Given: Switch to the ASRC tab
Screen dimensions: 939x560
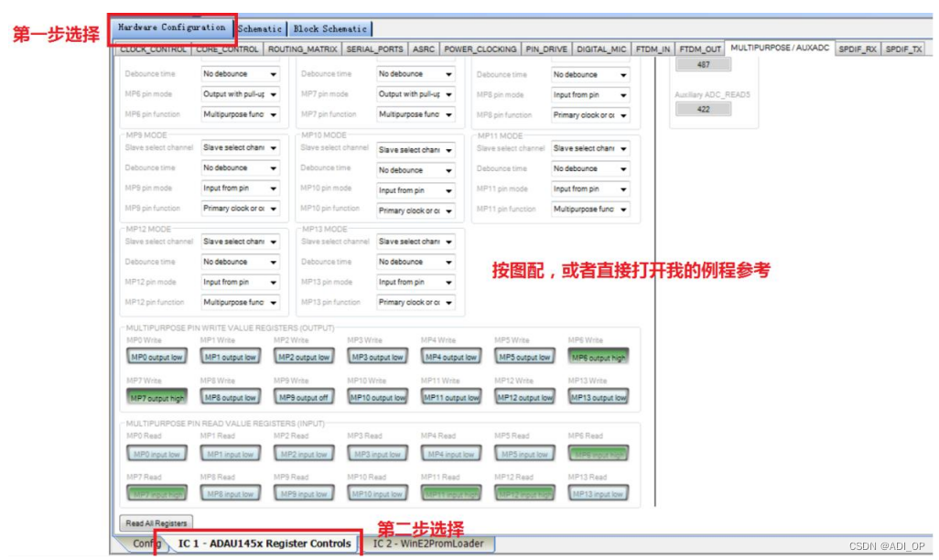Looking at the screenshot, I should pos(424,49).
